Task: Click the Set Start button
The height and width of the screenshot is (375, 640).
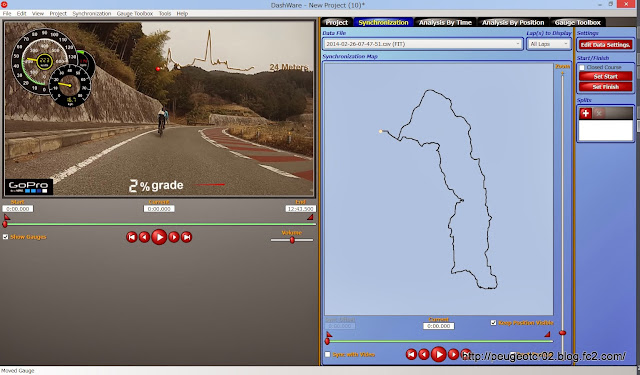Action: click(605, 76)
